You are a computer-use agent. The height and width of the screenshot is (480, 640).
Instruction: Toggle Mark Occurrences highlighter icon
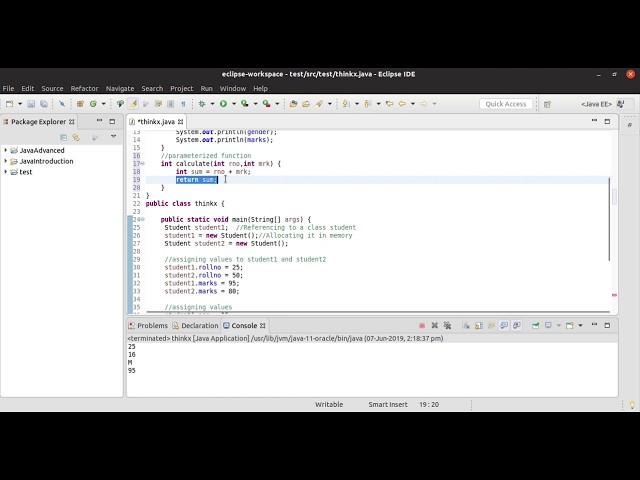point(133,104)
